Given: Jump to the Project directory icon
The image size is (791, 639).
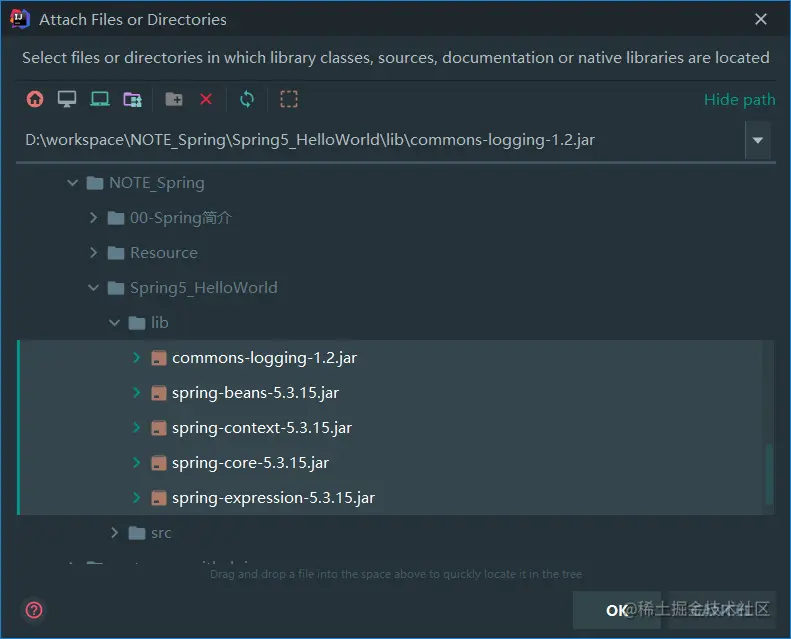Looking at the screenshot, I should 100,99.
